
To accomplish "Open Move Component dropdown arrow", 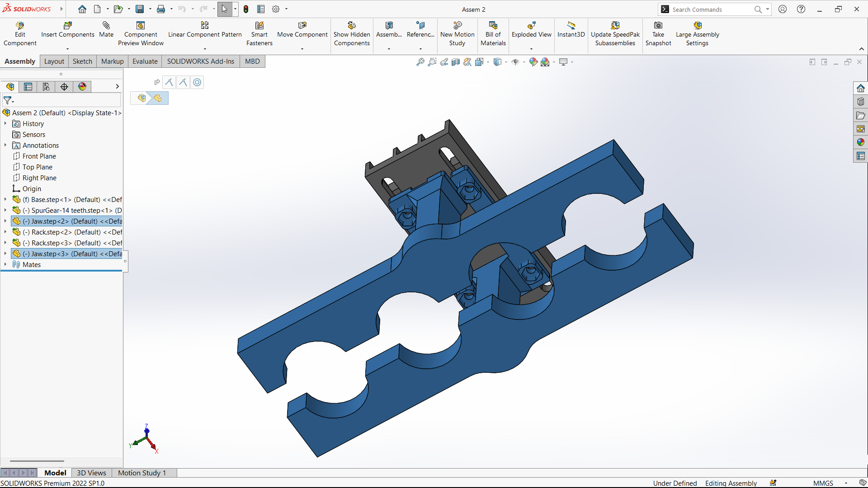I will 302,49.
